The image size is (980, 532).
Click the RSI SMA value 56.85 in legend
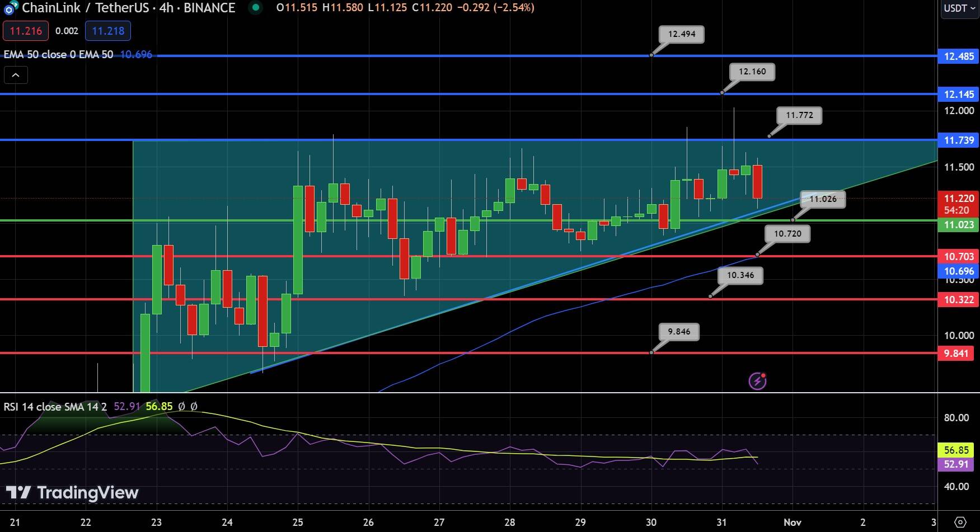tap(159, 407)
